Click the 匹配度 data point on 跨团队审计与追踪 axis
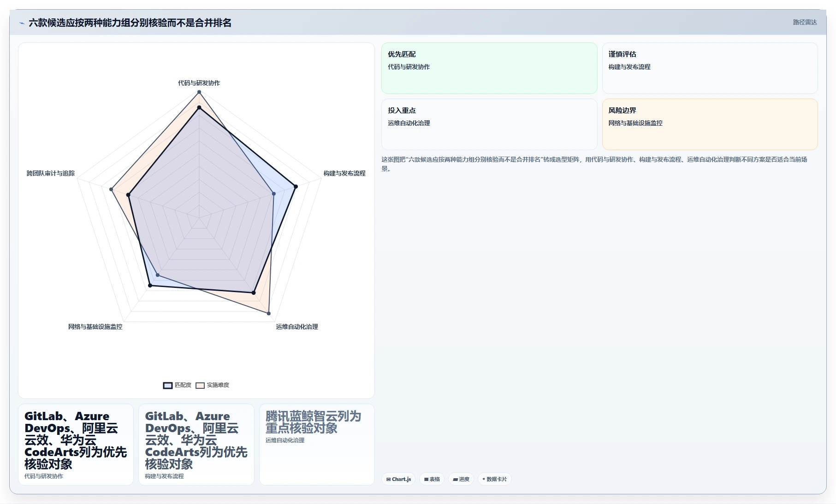The image size is (836, 504). (x=128, y=195)
